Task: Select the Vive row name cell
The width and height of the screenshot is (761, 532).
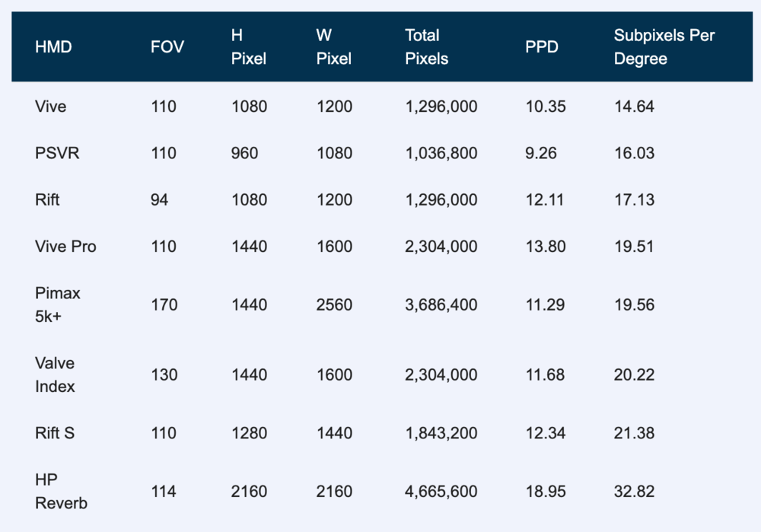Action: [x=51, y=107]
